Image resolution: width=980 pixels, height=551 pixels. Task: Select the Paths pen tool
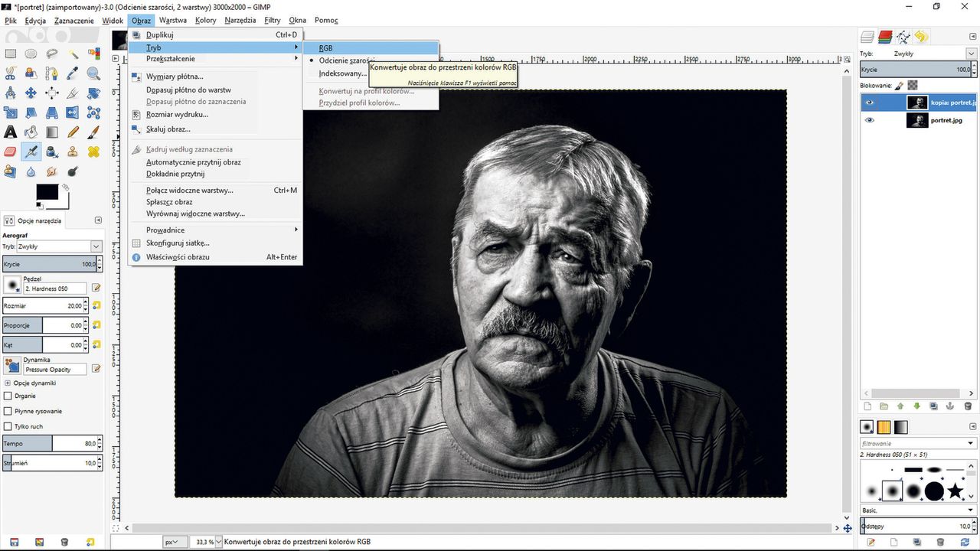point(52,73)
